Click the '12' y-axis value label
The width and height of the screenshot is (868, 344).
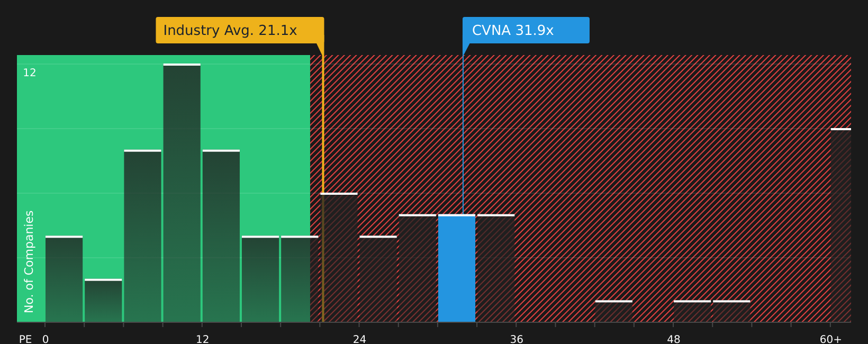(x=30, y=73)
